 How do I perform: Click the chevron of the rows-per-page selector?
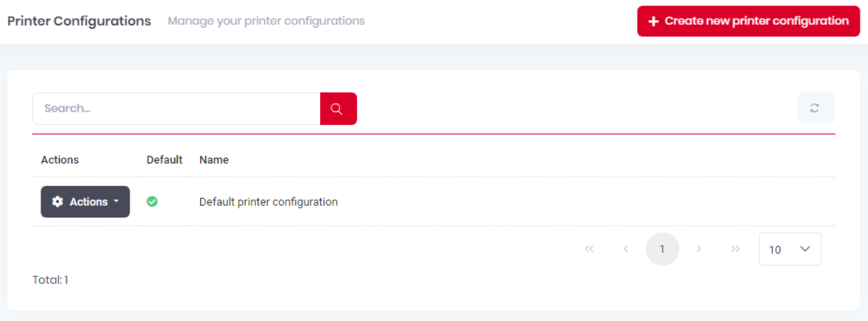(806, 249)
